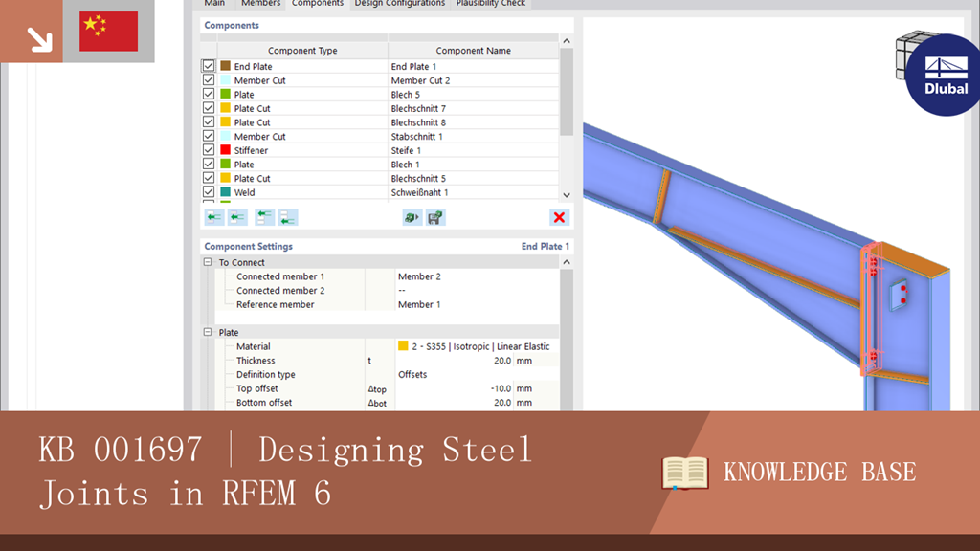The width and height of the screenshot is (980, 551).
Task: Click the Component Type column header
Action: pyautogui.click(x=302, y=51)
